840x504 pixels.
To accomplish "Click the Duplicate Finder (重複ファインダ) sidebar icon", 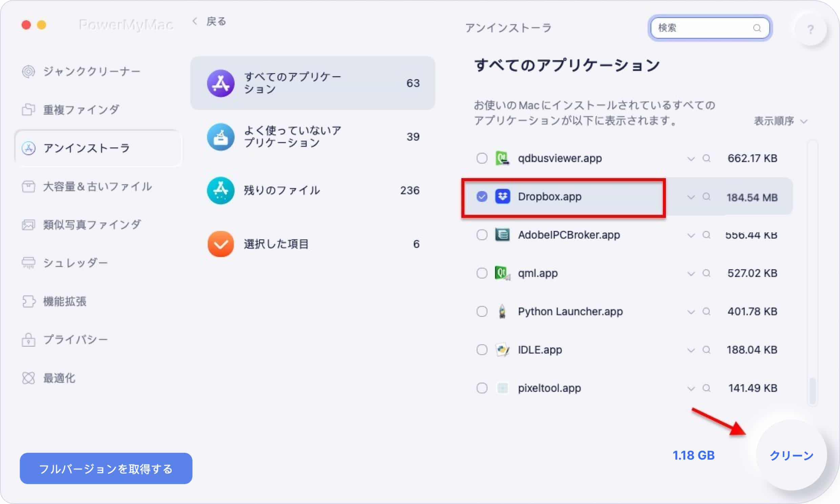I will tap(28, 110).
